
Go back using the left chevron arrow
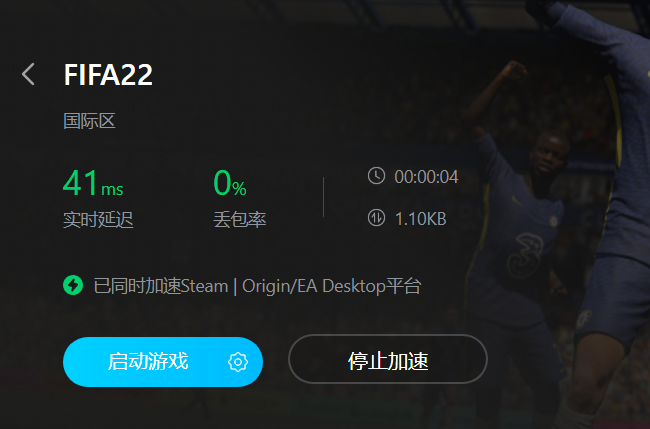28,75
